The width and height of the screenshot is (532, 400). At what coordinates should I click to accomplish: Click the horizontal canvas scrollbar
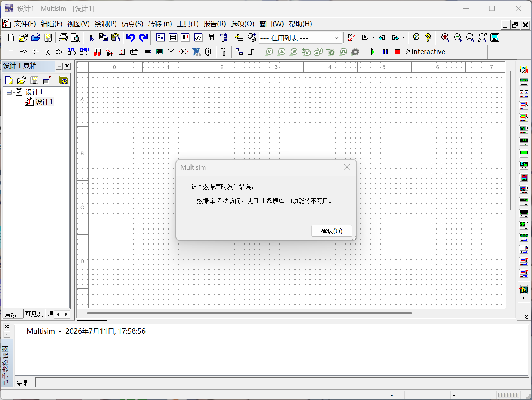click(249, 313)
